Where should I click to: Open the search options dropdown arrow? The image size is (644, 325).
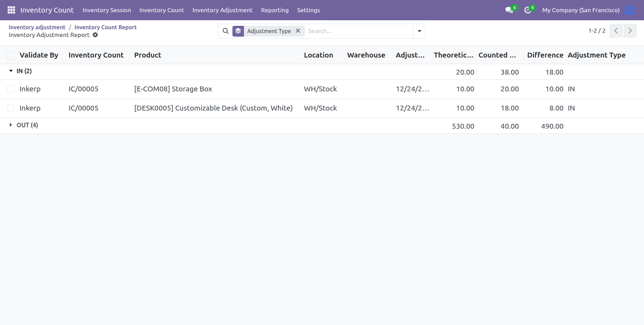(419, 31)
